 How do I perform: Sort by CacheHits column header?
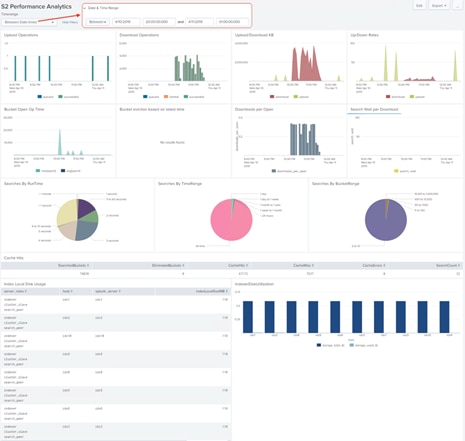(238, 265)
